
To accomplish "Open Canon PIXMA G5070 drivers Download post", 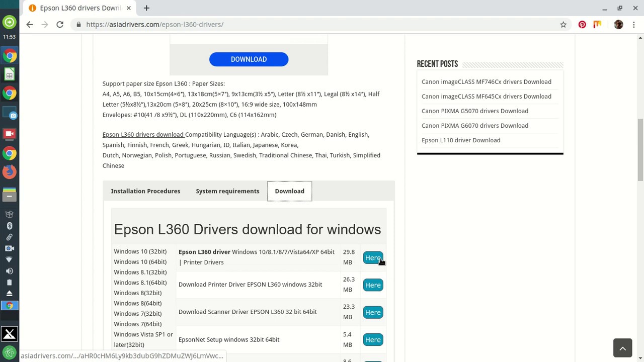I will point(475,111).
